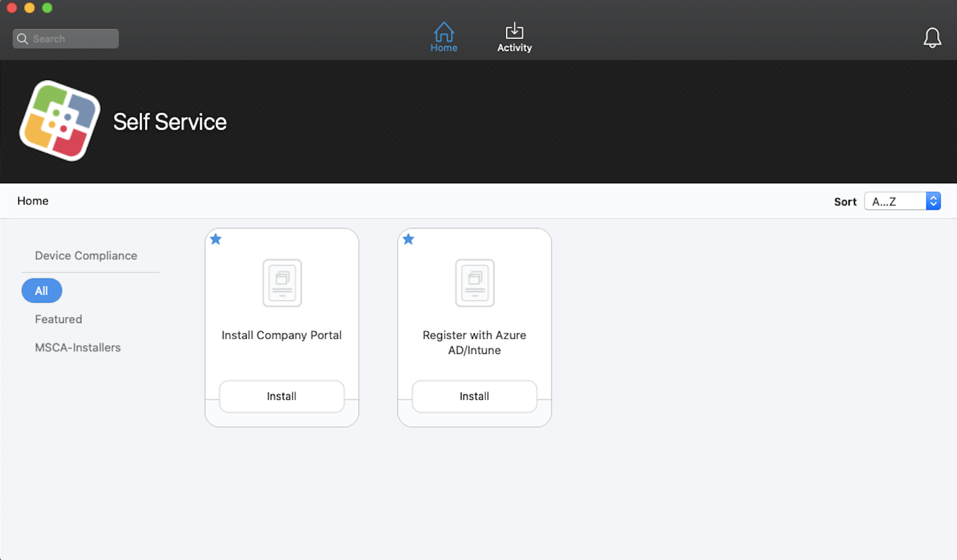Open the Install Company Portal title

[282, 335]
